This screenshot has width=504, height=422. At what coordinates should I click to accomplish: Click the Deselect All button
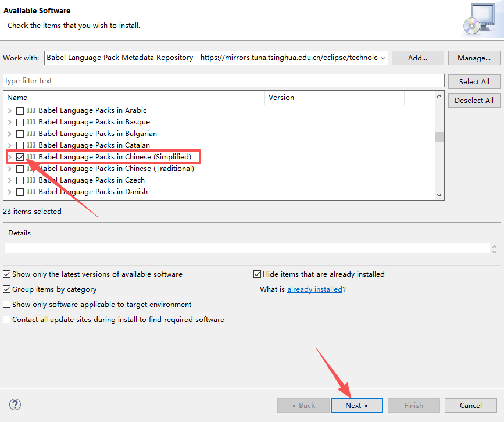[x=474, y=101]
